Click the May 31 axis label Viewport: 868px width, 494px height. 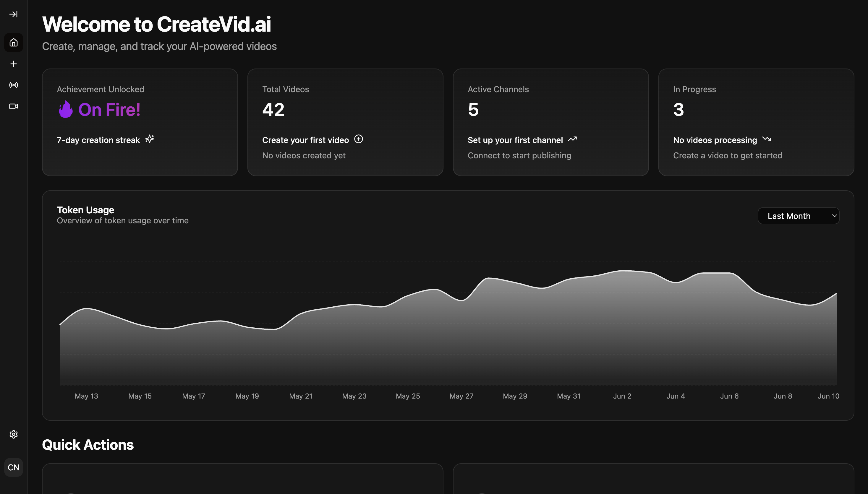[x=569, y=396]
